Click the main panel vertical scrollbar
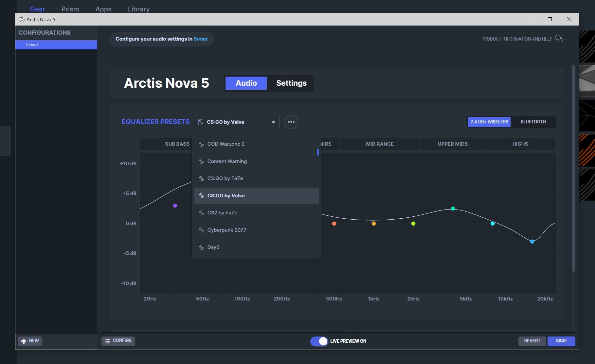 573,169
